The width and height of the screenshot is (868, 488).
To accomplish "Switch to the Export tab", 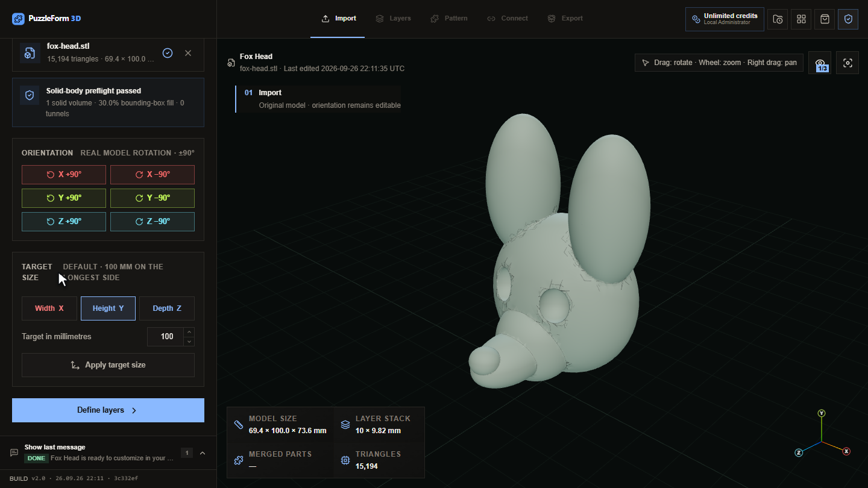I will point(565,19).
